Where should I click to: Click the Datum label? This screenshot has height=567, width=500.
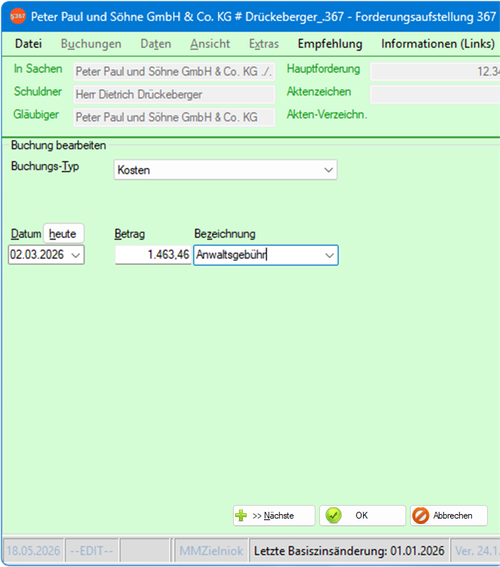pyautogui.click(x=26, y=234)
